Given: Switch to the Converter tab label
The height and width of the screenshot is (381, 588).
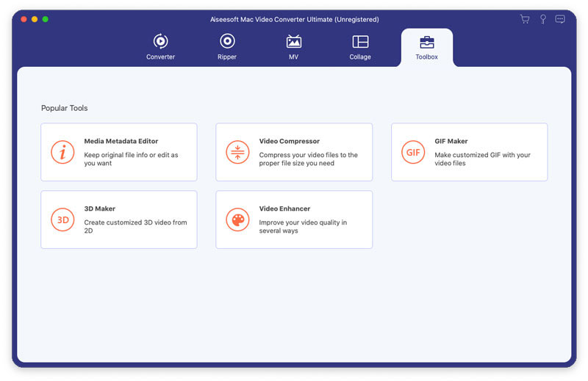Looking at the screenshot, I should coord(160,57).
